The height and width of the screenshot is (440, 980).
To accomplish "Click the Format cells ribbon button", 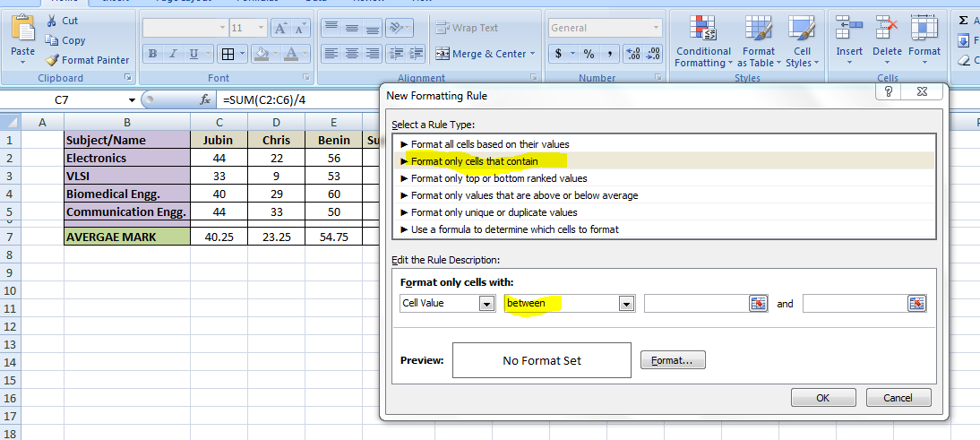I will 924,40.
